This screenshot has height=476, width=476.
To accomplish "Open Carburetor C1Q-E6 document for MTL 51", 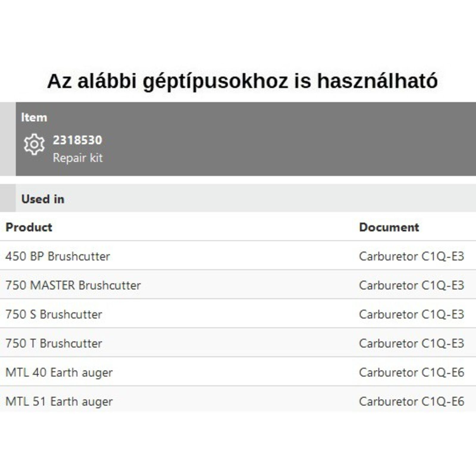I will point(411,401).
